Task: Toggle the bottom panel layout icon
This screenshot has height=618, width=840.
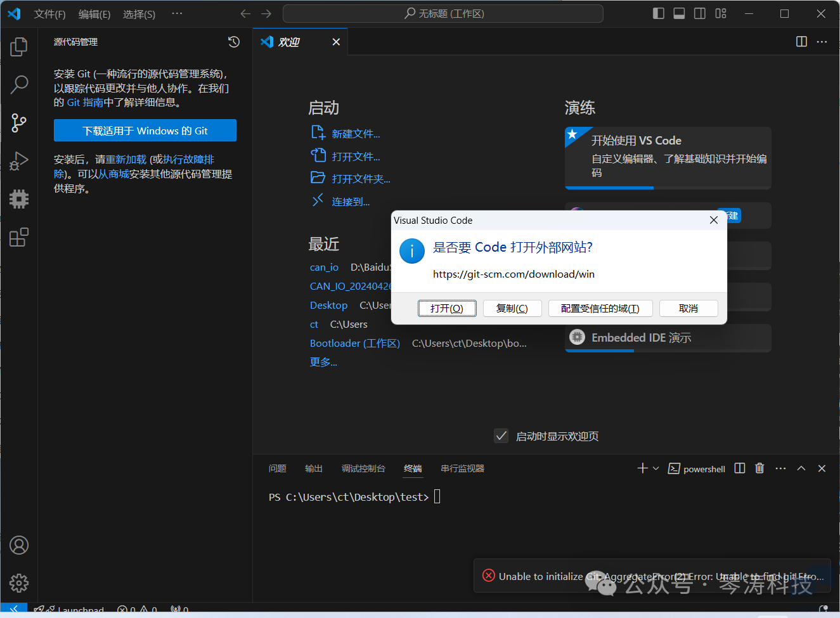Action: click(x=679, y=13)
